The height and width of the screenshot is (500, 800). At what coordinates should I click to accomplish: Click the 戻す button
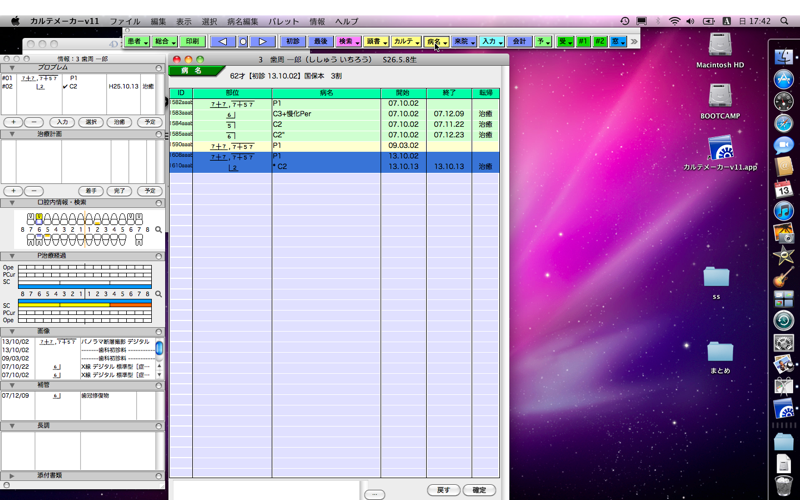(443, 490)
